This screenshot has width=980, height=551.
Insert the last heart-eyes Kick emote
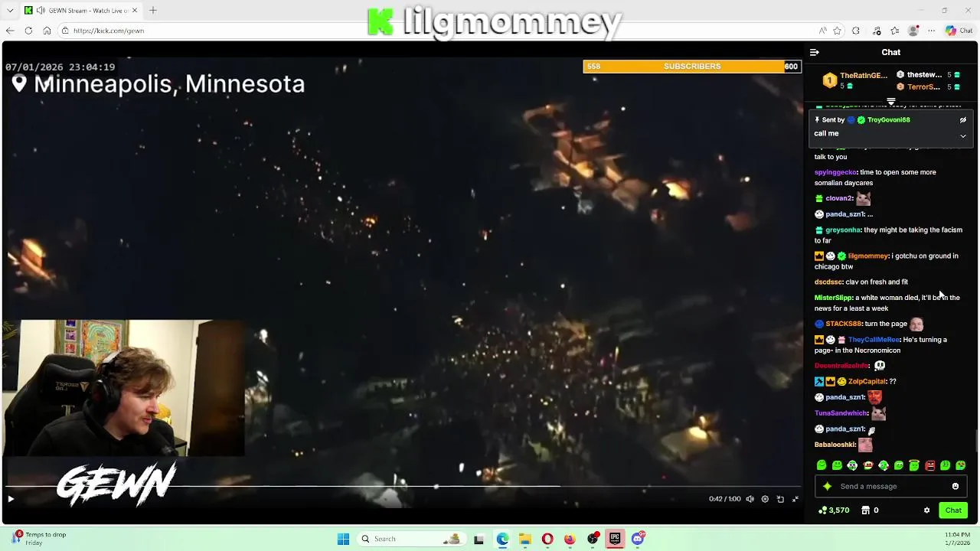pyautogui.click(x=961, y=465)
